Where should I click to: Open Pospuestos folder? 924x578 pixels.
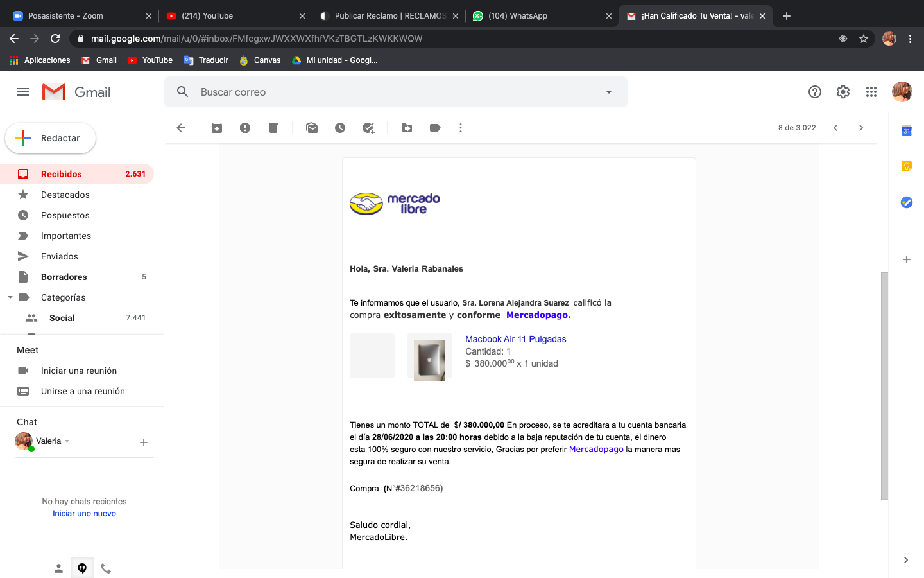(77, 215)
